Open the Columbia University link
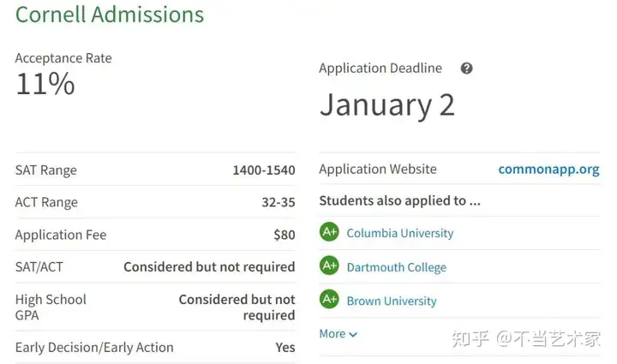Image resolution: width=617 pixels, height=364 pixels. [400, 233]
